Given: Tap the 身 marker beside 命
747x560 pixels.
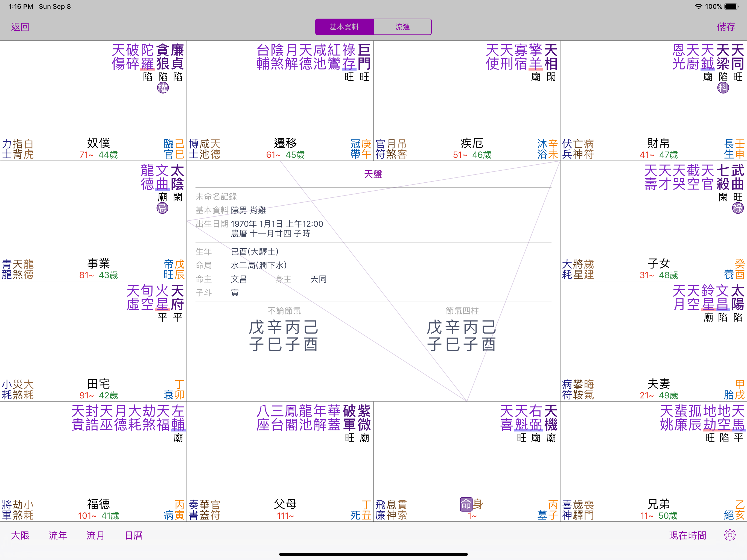Looking at the screenshot, I should (x=478, y=504).
